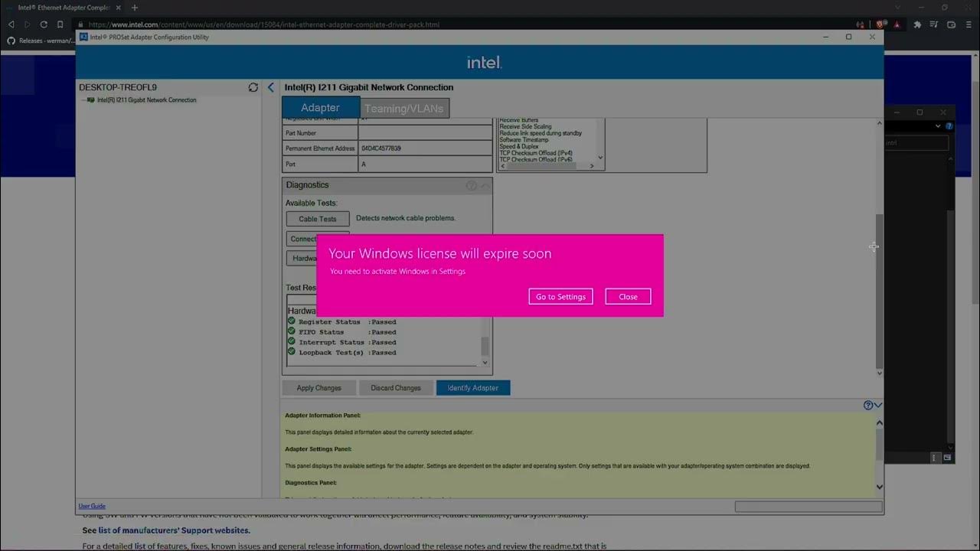Viewport: 980px width, 551px height.
Task: Click the search field in the dark background window
Action: click(x=916, y=143)
